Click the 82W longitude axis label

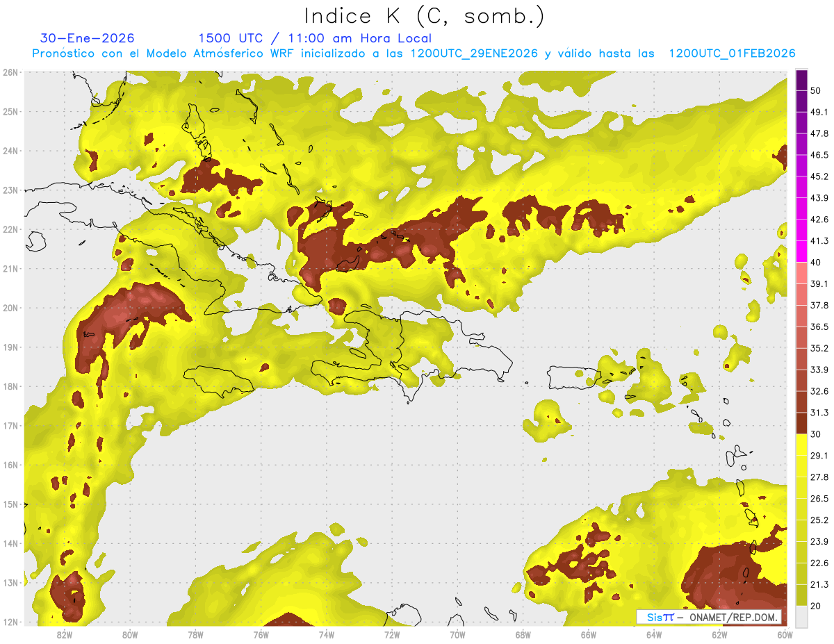(65, 634)
